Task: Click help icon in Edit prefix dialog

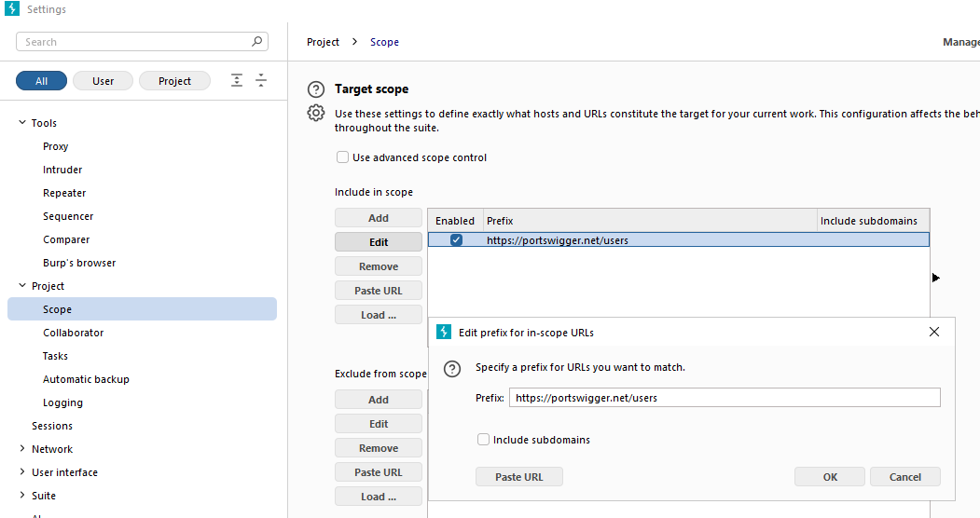Action: tap(452, 369)
